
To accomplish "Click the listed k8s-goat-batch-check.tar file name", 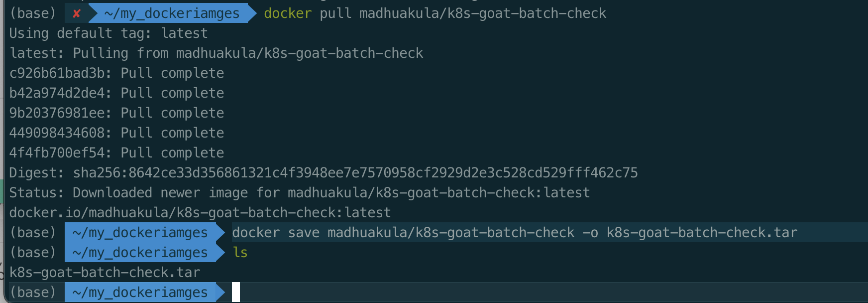I will pyautogui.click(x=105, y=273).
